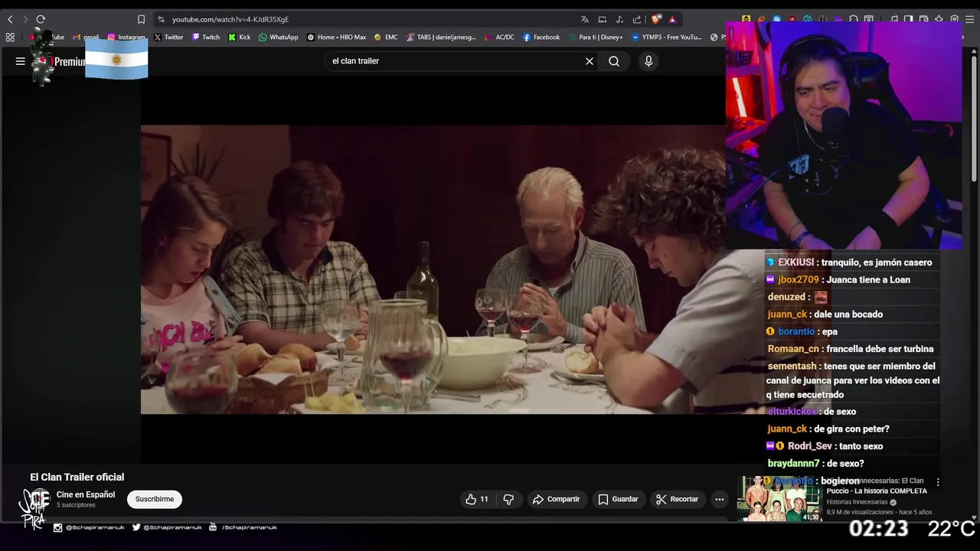Image resolution: width=980 pixels, height=551 pixels.
Task: Toggle browser sidebar panel icon
Action: (908, 19)
